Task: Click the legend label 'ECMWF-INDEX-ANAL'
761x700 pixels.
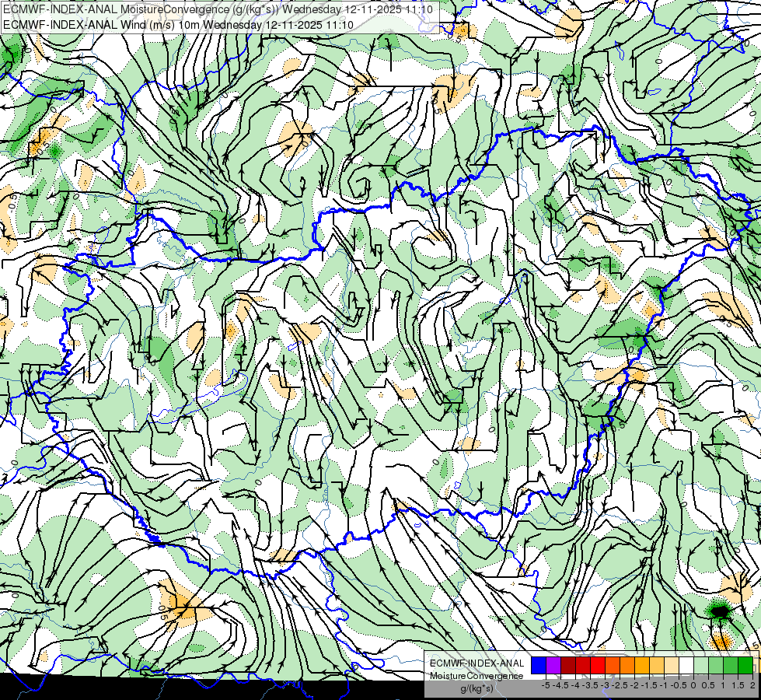Action: (x=476, y=663)
